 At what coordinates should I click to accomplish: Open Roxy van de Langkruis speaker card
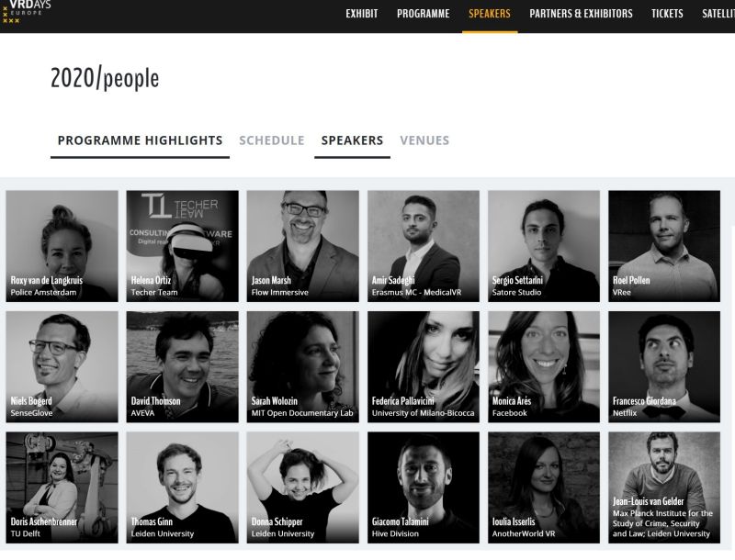tap(62, 246)
